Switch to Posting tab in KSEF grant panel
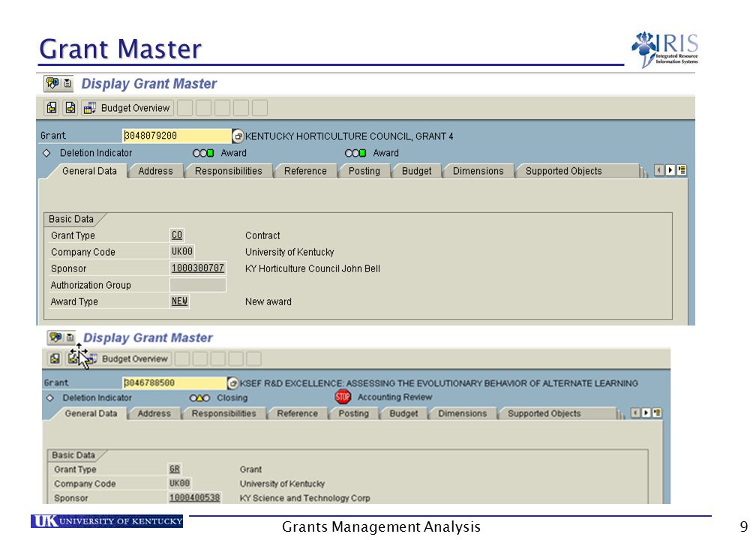Image resolution: width=756 pixels, height=540 pixels. coord(353,414)
